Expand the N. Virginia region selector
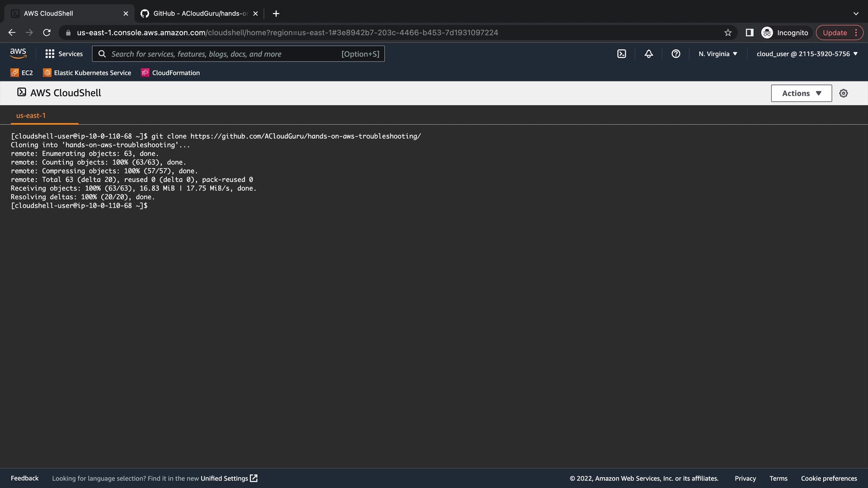This screenshot has width=868, height=488. (x=718, y=54)
